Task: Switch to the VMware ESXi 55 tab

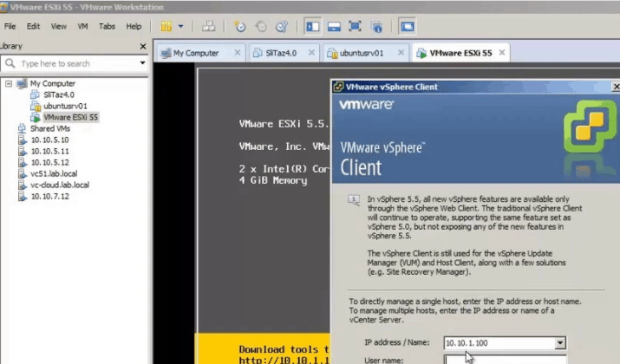Action: [x=460, y=53]
